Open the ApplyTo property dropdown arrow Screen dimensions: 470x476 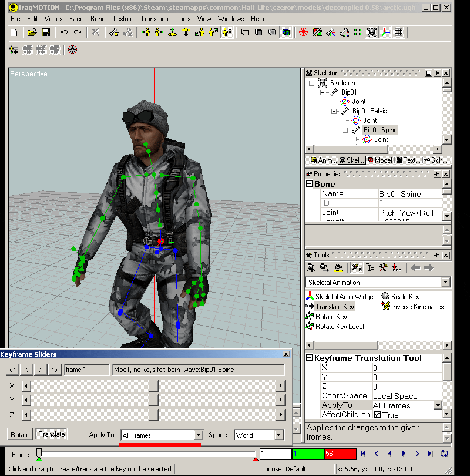(x=438, y=405)
